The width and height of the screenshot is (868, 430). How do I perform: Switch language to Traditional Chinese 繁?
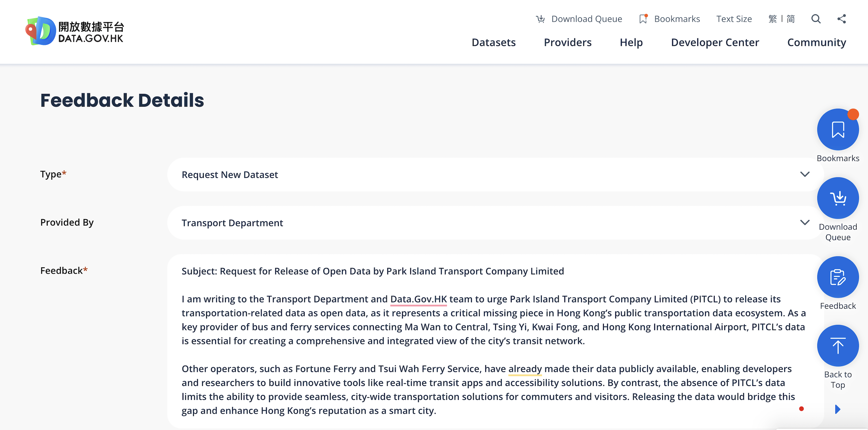(772, 19)
